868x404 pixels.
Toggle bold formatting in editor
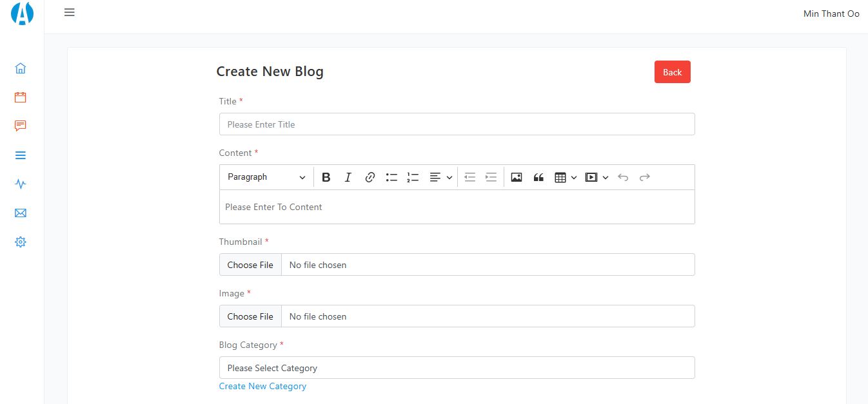pos(326,177)
